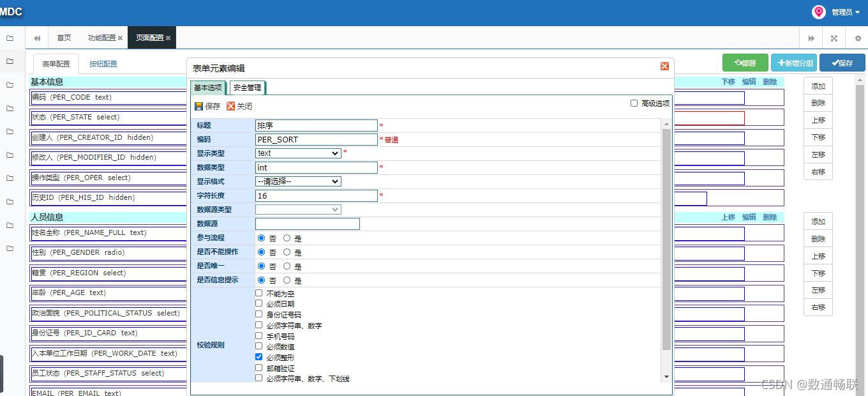This screenshot has width=868, height=396.
Task: Select 否 radio for 参与流程
Action: coord(261,238)
